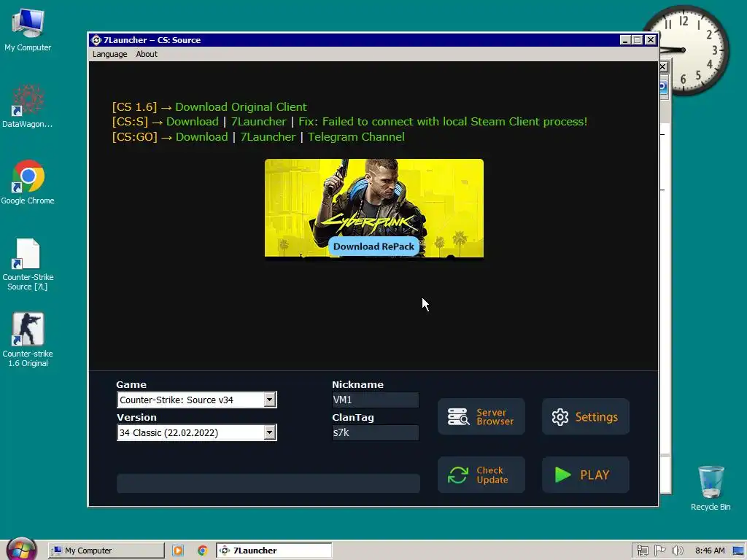Screen dimensions: 747x560
Task: Open the Language menu
Action: 109,54
